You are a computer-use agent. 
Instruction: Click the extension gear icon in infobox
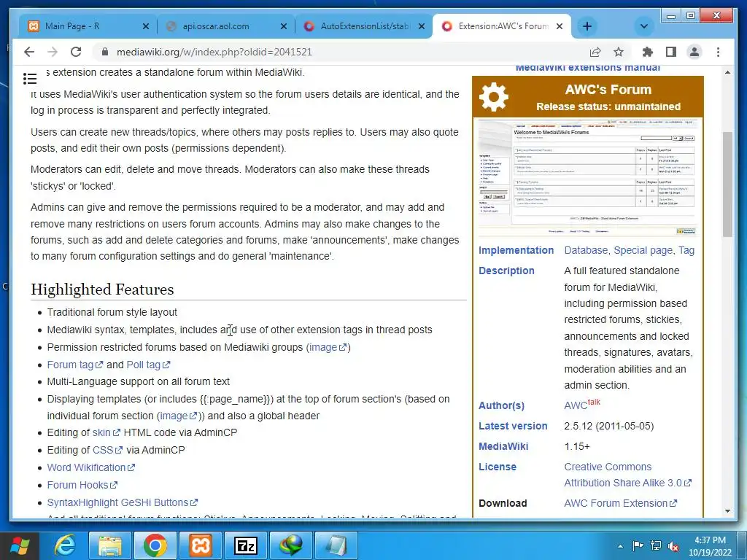(x=494, y=97)
